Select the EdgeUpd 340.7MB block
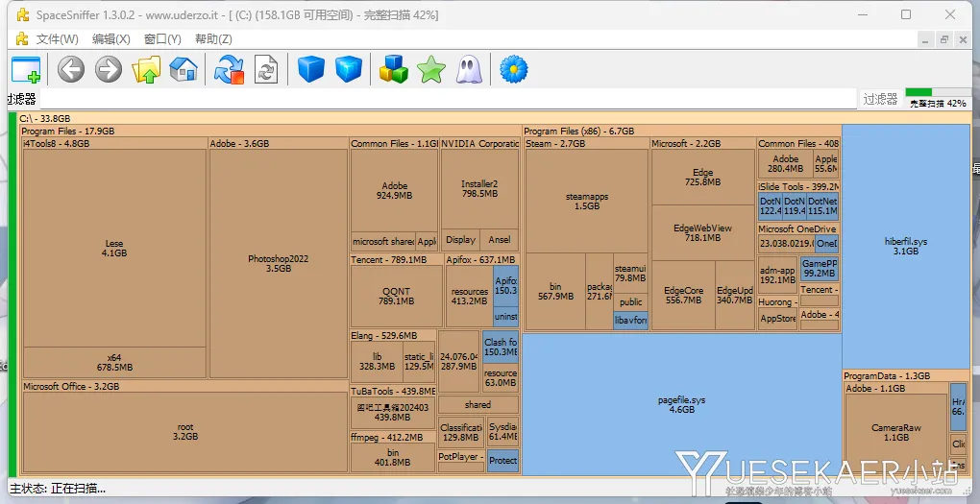980x504 pixels. click(x=735, y=295)
